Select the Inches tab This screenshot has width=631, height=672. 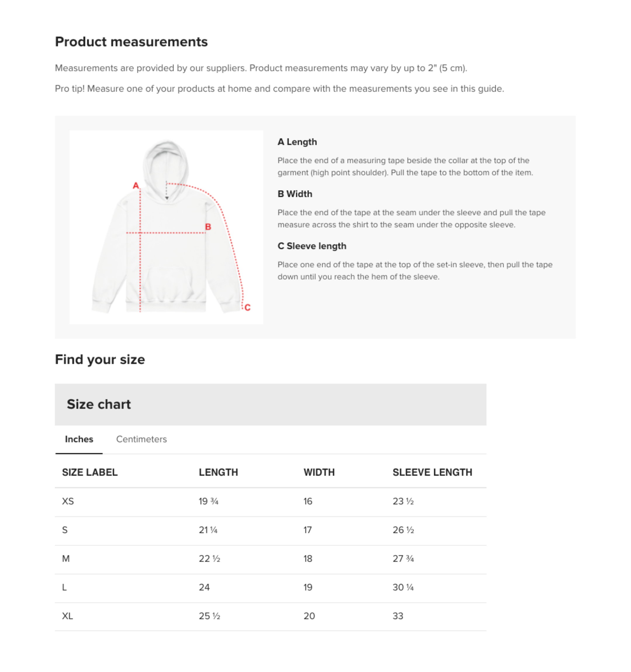(x=79, y=439)
